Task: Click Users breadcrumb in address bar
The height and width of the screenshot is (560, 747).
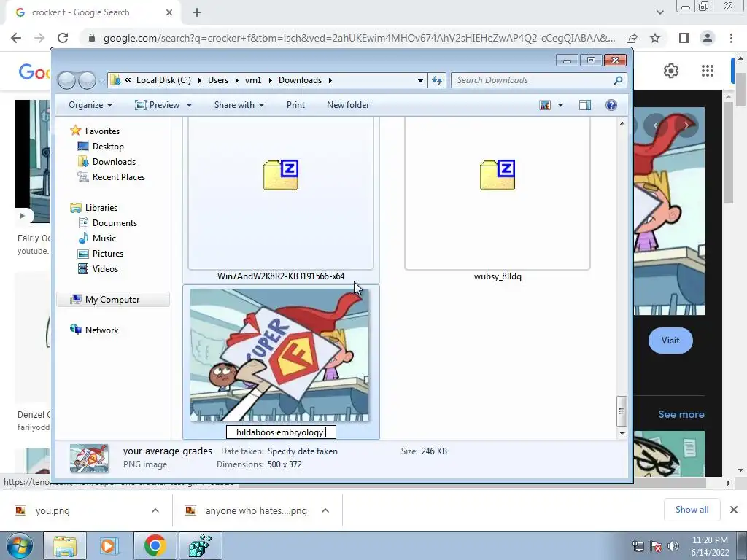Action: coord(217,80)
